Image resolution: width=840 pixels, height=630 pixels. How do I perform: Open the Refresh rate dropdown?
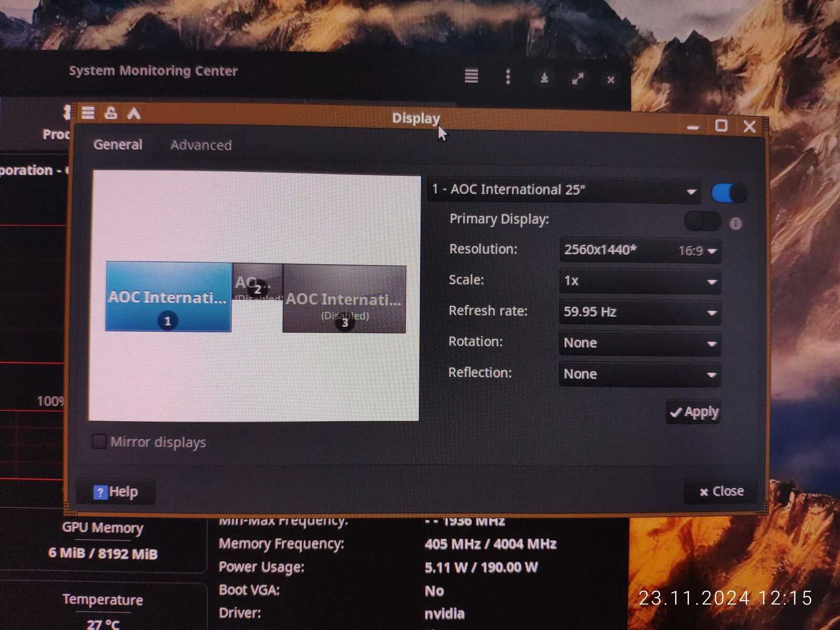[x=639, y=312]
